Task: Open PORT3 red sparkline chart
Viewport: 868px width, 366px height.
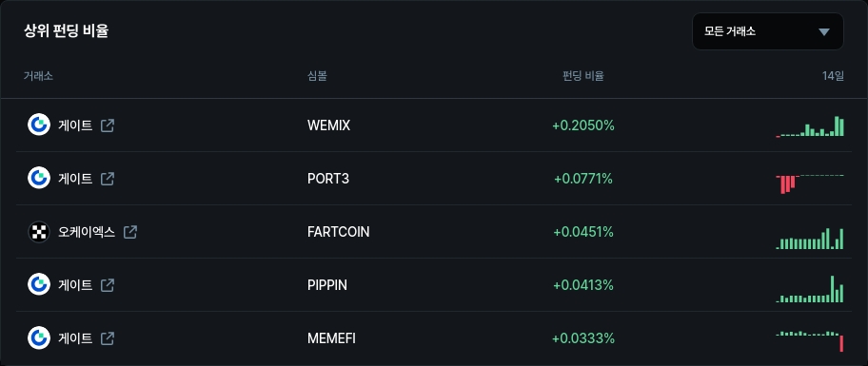Action: [x=810, y=183]
